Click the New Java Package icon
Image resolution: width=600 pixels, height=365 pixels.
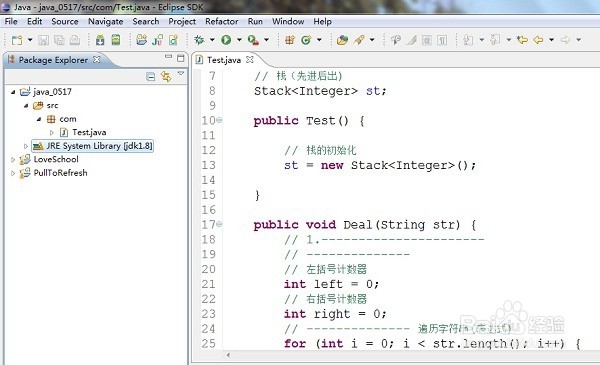click(x=290, y=40)
